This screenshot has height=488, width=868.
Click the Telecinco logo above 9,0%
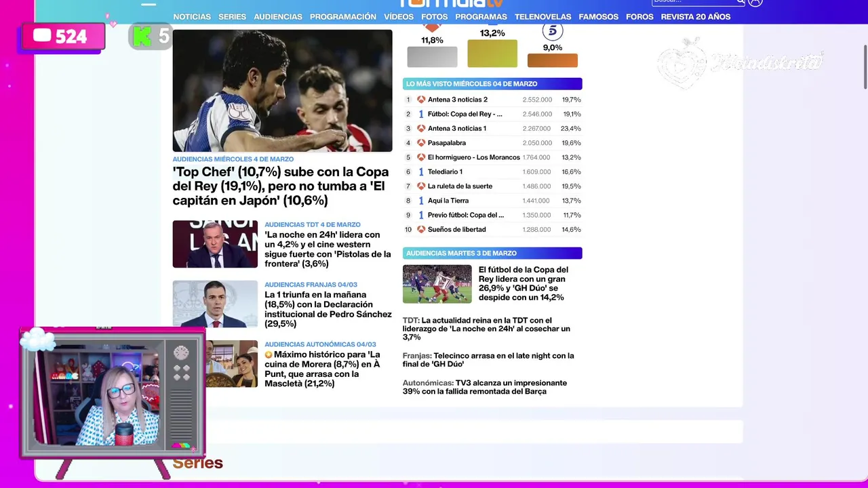coord(553,31)
